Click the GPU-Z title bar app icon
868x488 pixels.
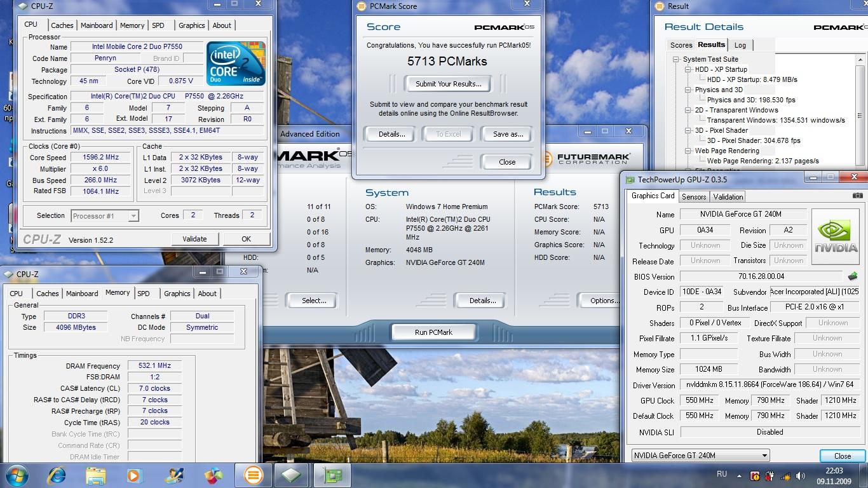point(630,180)
